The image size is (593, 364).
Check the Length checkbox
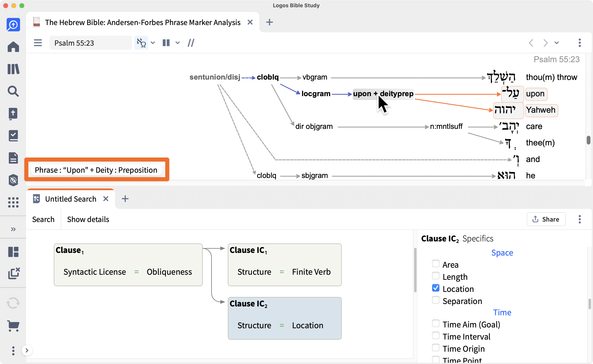click(436, 276)
